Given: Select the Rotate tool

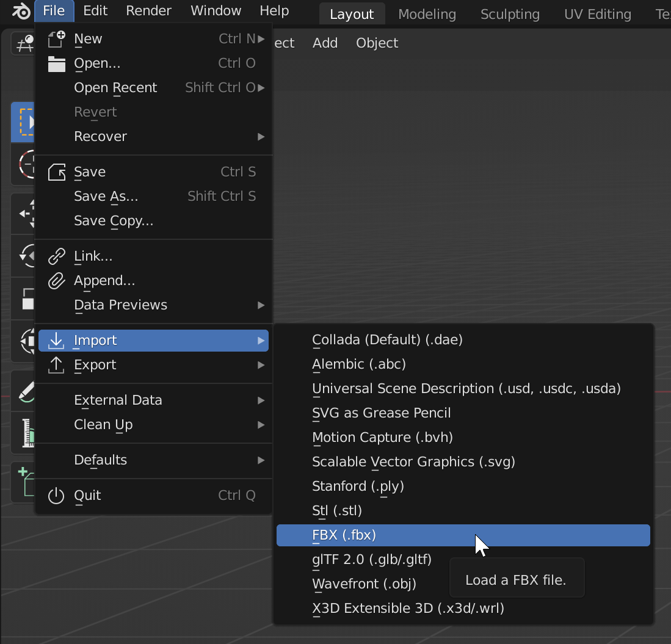Looking at the screenshot, I should coord(23,256).
